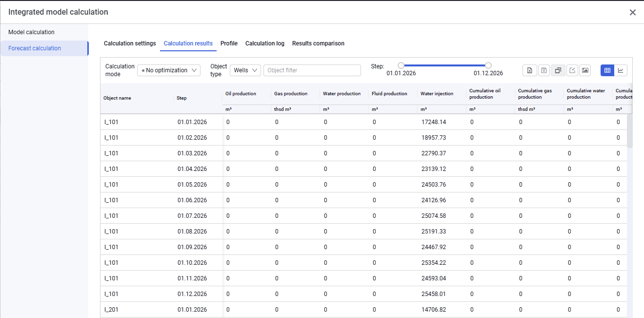
Task: Click the Step slider start handle
Action: [401, 65]
